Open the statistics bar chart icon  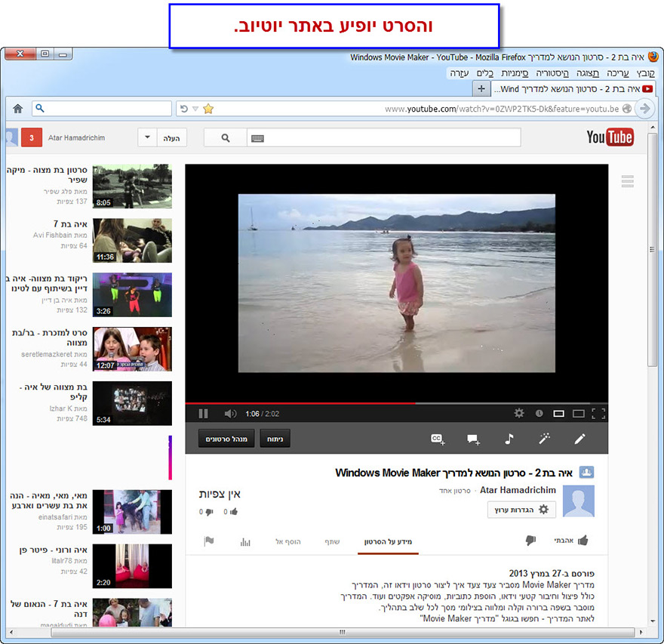(245, 541)
